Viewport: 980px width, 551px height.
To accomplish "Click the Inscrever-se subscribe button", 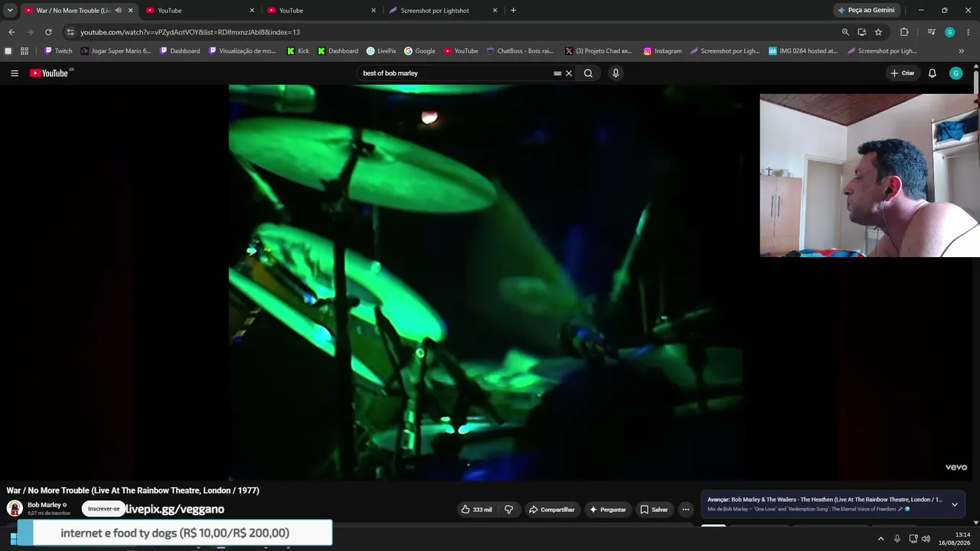I will [104, 509].
